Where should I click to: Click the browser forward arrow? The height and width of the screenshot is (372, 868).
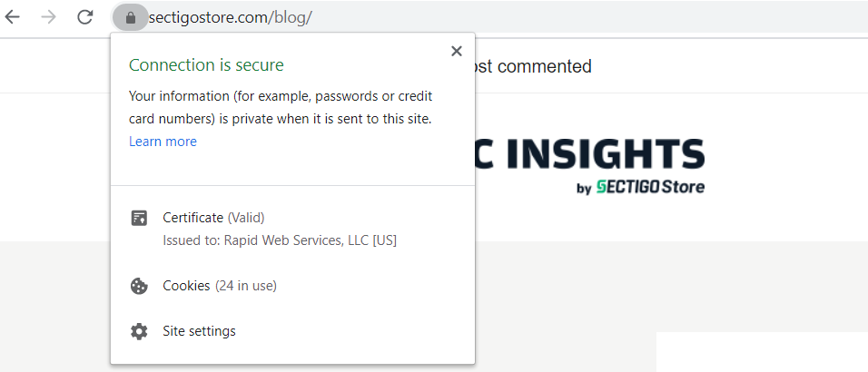49,17
